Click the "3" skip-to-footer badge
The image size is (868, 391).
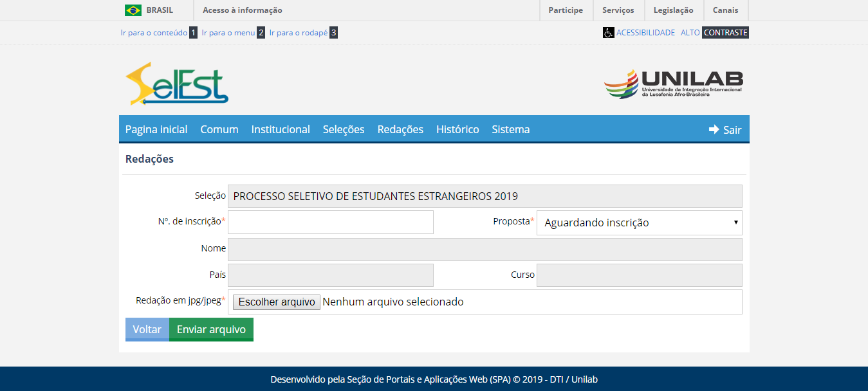click(x=333, y=32)
